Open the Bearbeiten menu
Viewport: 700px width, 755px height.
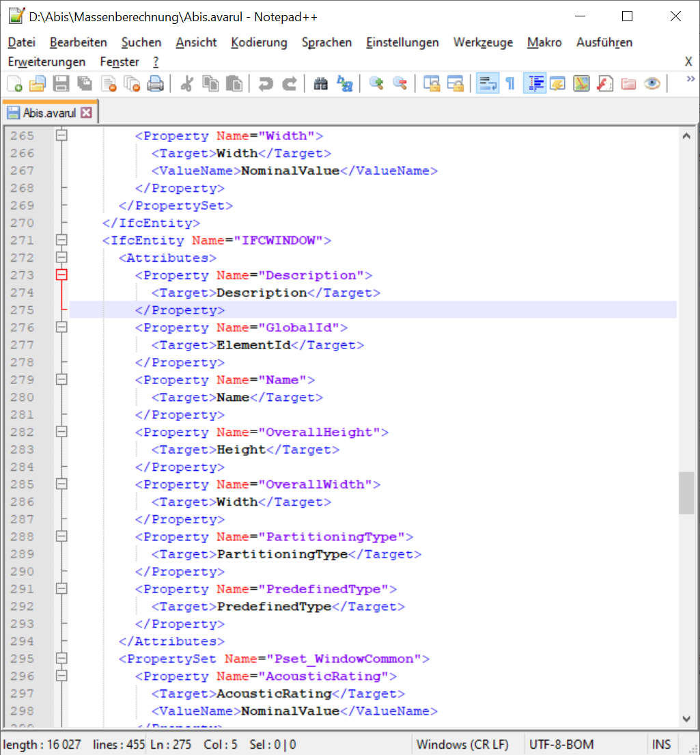pyautogui.click(x=79, y=42)
